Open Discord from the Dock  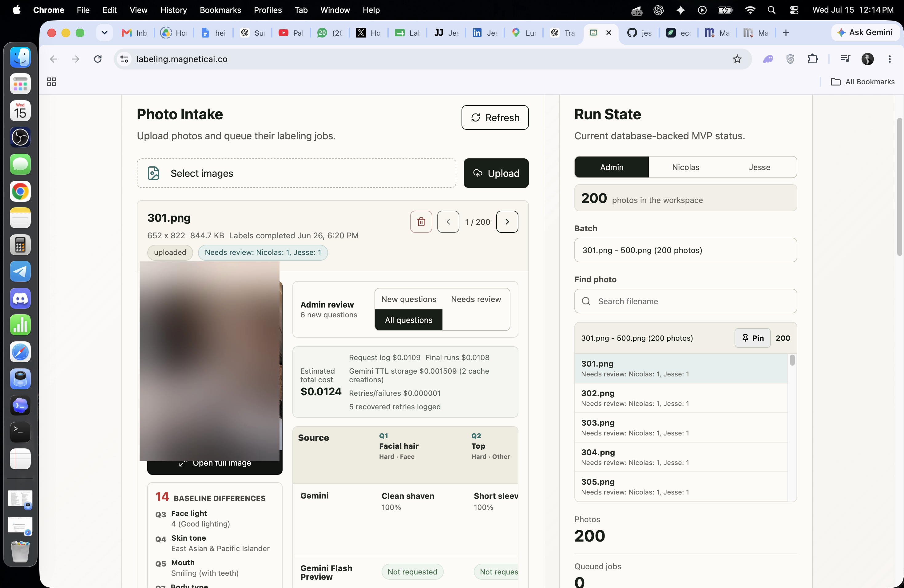20,299
